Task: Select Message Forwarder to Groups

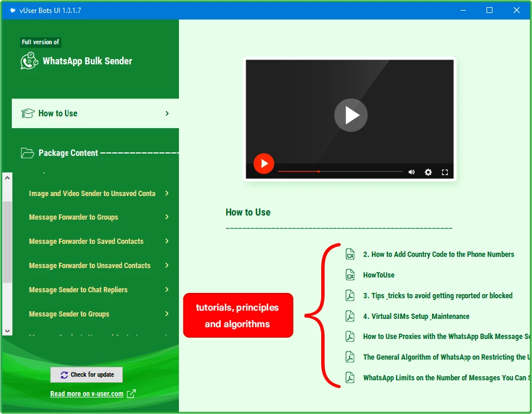Action: tap(74, 217)
